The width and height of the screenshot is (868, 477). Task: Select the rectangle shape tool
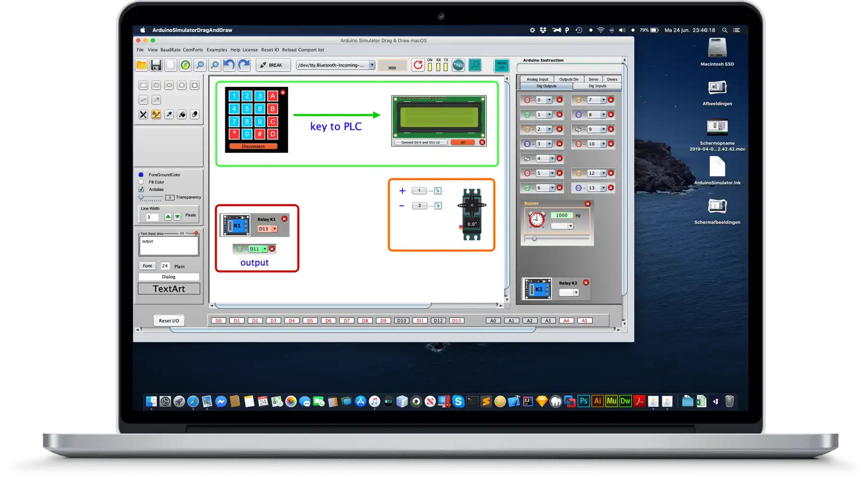coord(143,86)
